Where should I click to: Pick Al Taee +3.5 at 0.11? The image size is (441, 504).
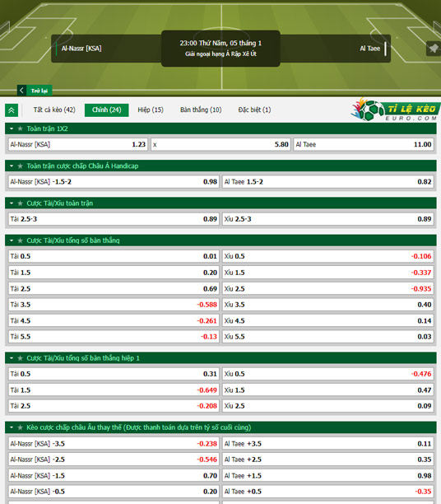click(x=328, y=444)
